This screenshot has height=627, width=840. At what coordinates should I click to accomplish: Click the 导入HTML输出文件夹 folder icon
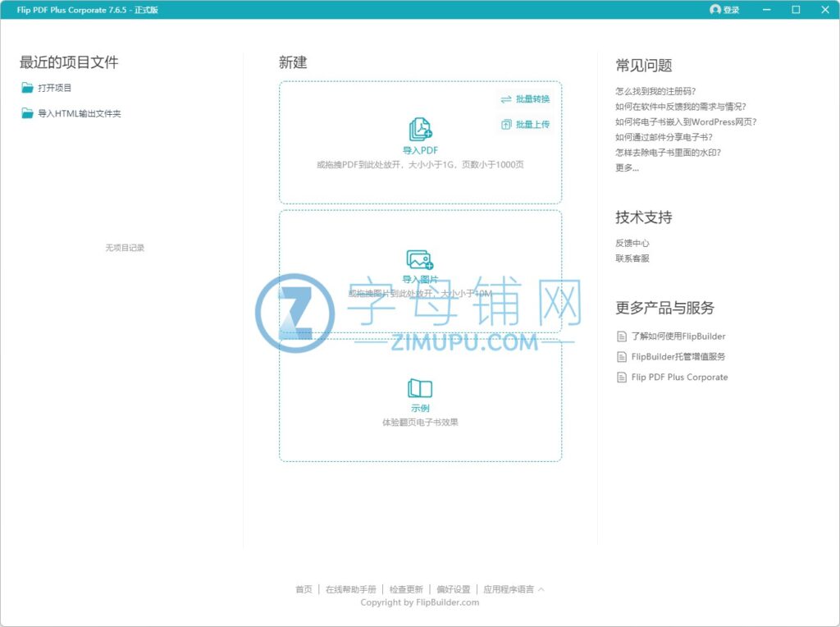(27, 113)
